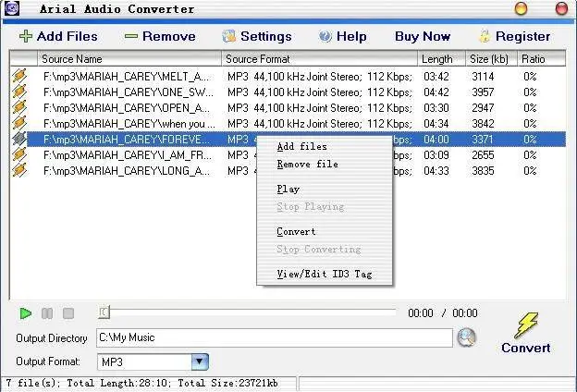Click the size value 2655
Image resolution: width=577 pixels, height=392 pixels.
tap(483, 155)
